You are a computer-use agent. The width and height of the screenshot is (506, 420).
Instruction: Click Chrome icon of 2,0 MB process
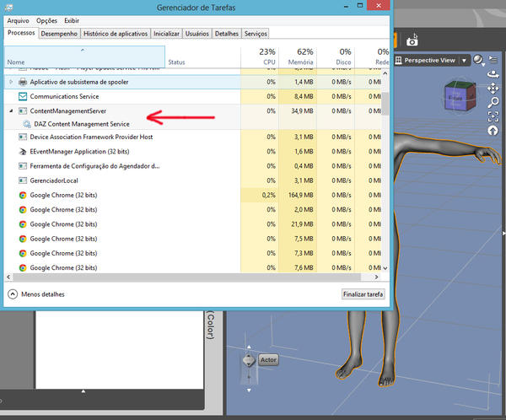pos(23,209)
